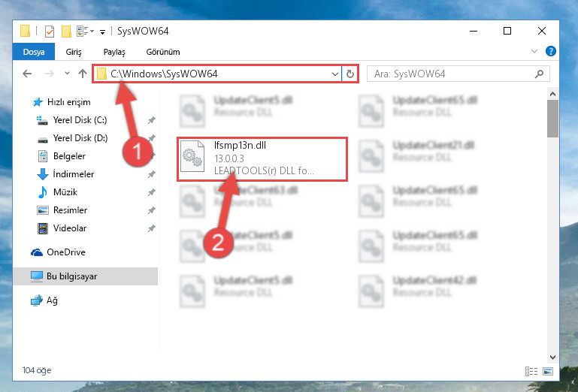Minimize the SysWOW64 window
This screenshot has width=578, height=392.
[x=474, y=31]
